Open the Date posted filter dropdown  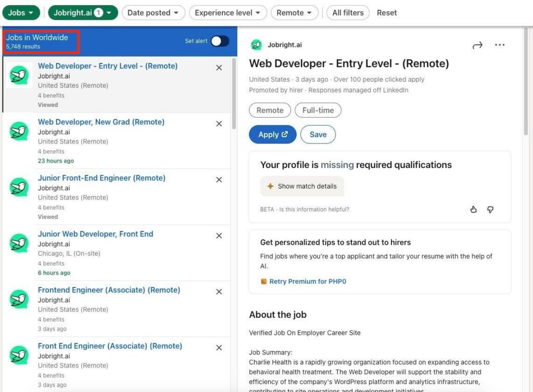153,12
